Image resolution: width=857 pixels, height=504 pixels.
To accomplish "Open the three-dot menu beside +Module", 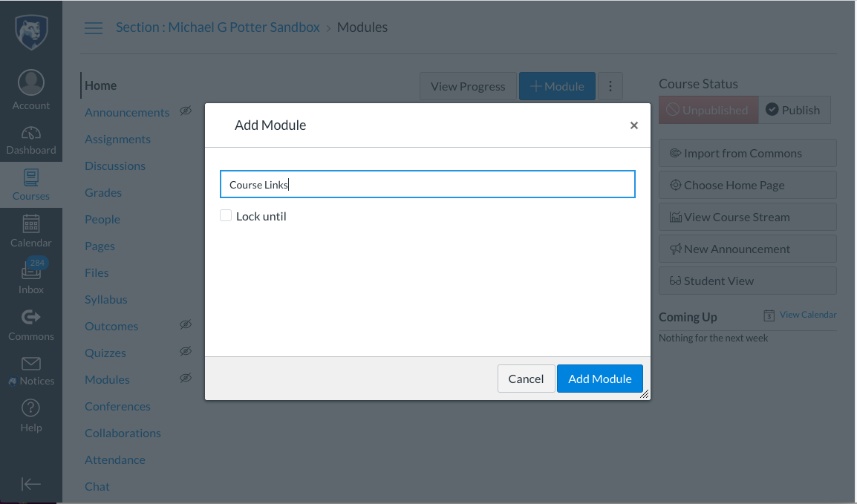I will point(610,86).
